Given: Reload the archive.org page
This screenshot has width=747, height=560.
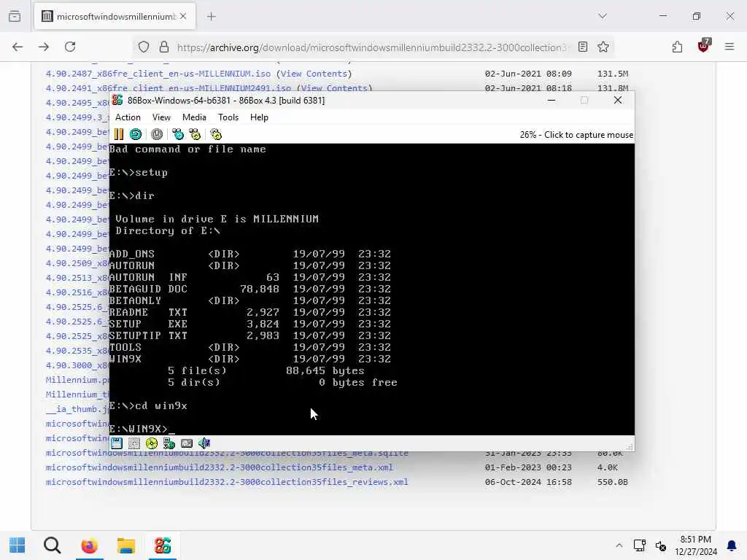Looking at the screenshot, I should point(70,47).
